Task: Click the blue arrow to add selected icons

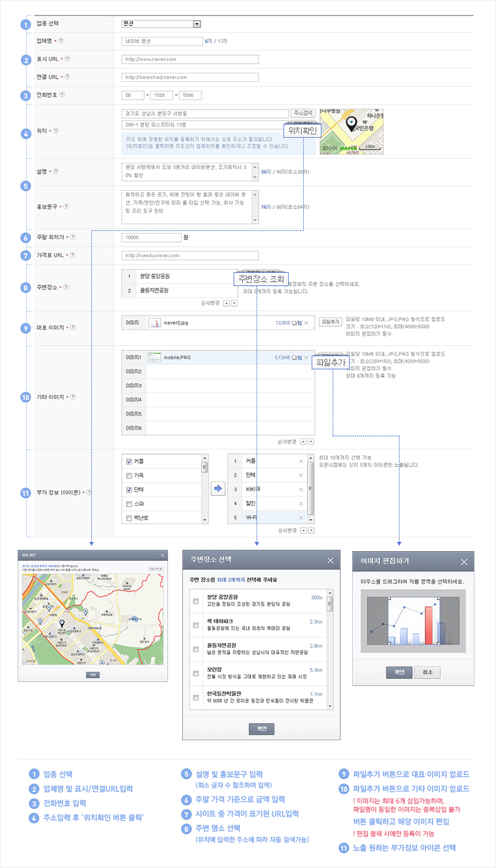Action: click(x=218, y=489)
